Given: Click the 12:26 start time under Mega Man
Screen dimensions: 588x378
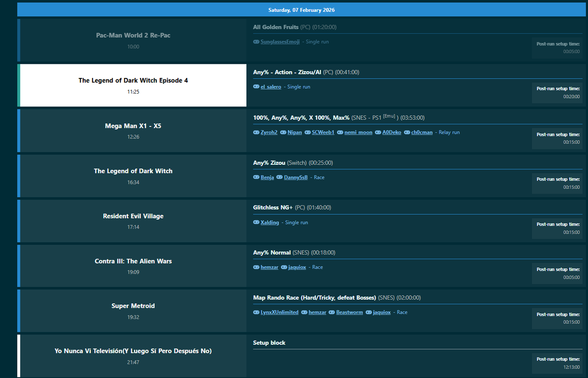Looking at the screenshot, I should 133,137.
